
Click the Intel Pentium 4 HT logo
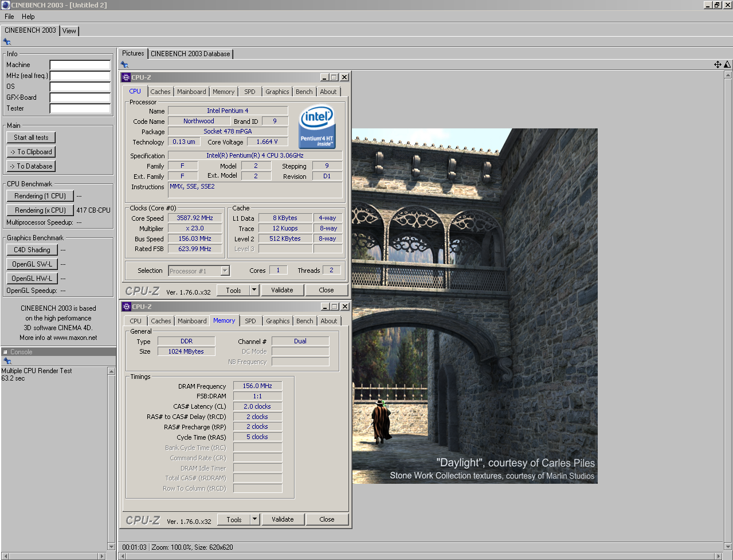tap(316, 126)
